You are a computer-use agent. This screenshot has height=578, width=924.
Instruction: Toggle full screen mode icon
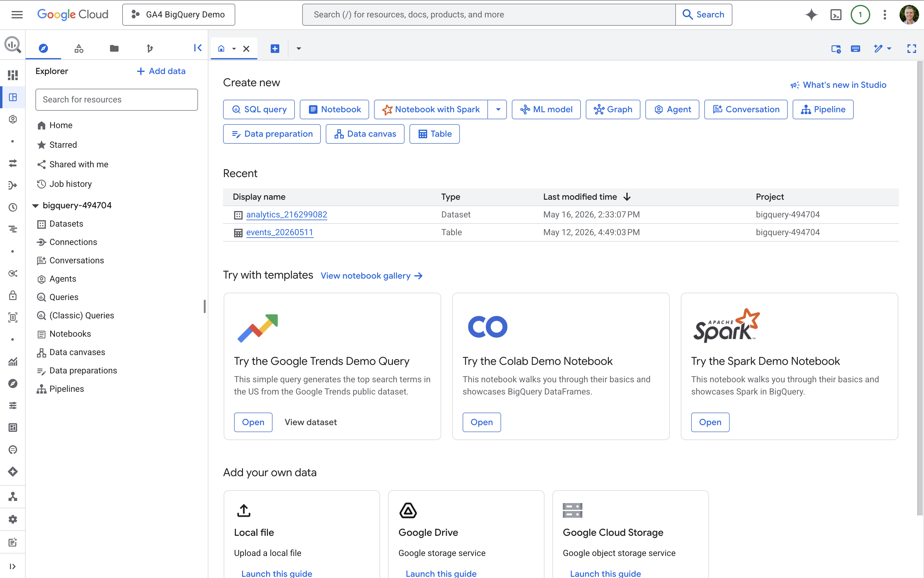pyautogui.click(x=911, y=49)
